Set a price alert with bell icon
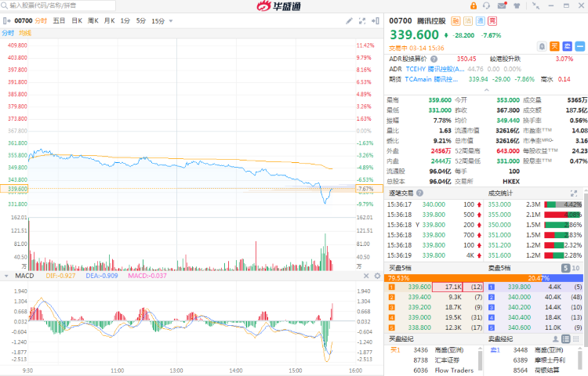The image size is (588, 376). (x=542, y=46)
